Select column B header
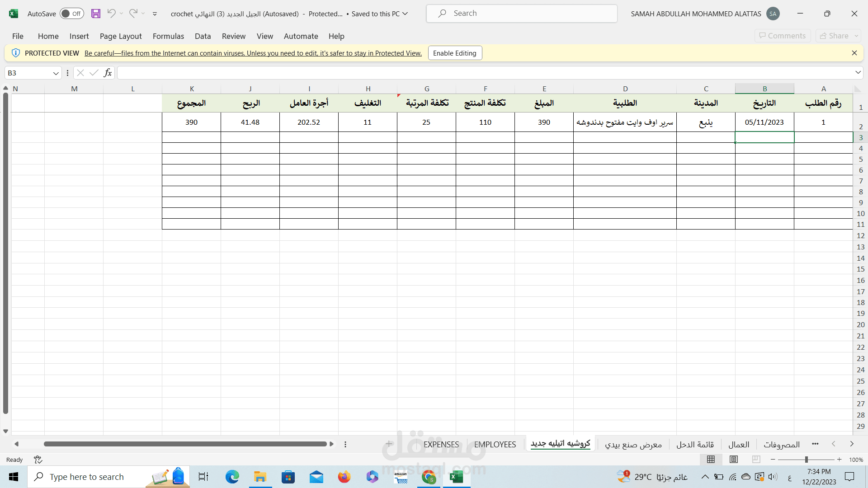Screen dimensions: 868x488 pyautogui.click(x=765, y=89)
